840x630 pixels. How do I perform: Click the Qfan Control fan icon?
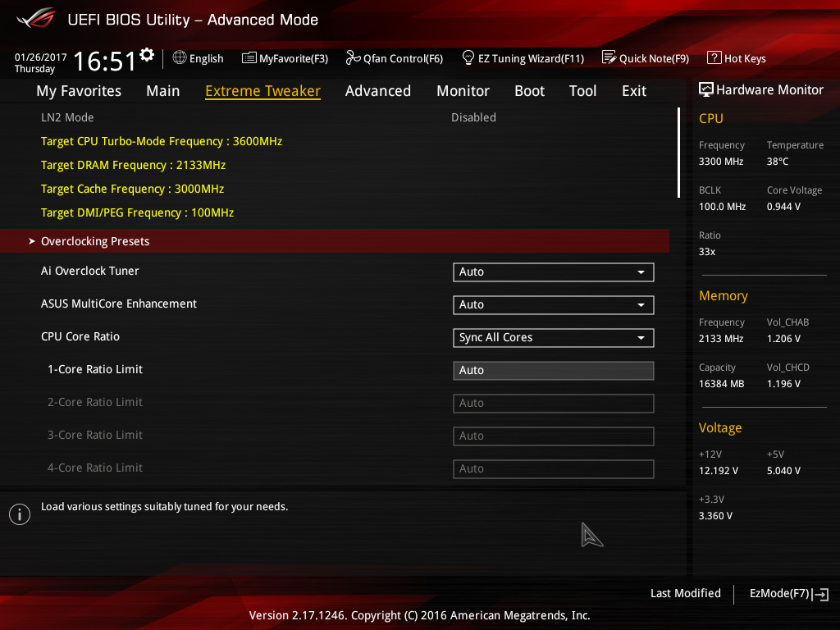[x=353, y=57]
